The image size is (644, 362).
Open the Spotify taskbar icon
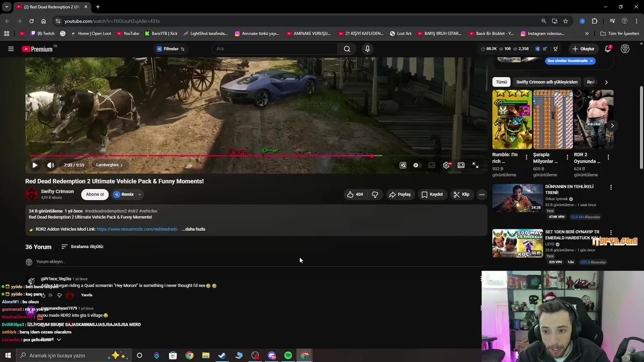[x=288, y=355]
